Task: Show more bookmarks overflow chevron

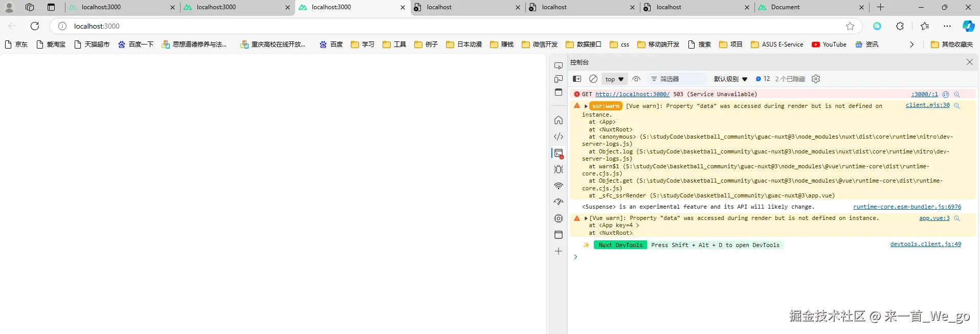Action: coord(911,44)
